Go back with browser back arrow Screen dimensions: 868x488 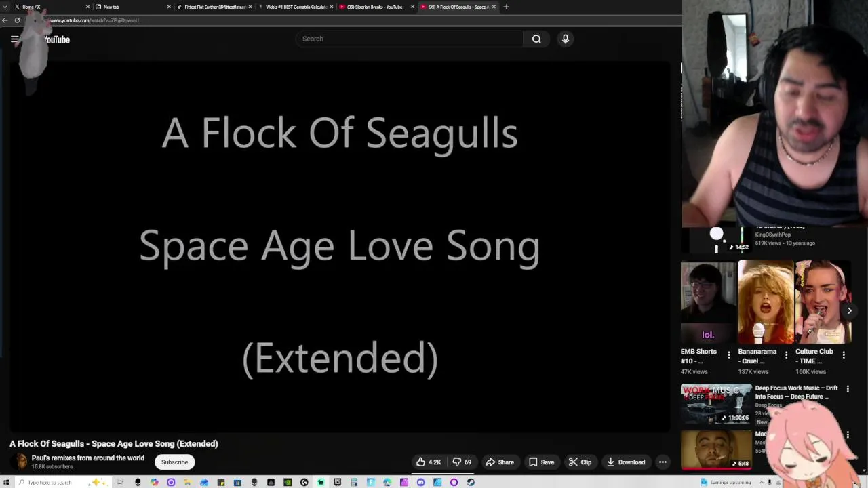tap(5, 20)
